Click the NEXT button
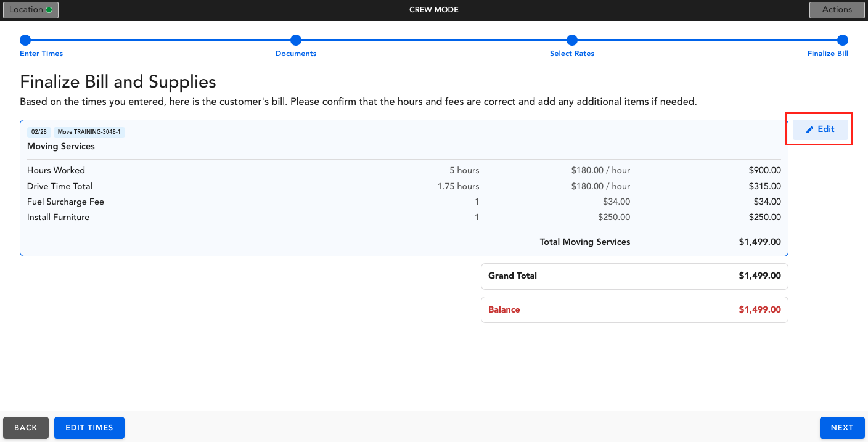 pyautogui.click(x=842, y=428)
